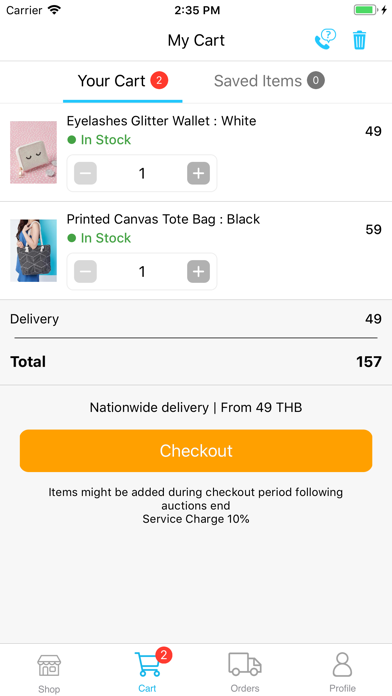The height and width of the screenshot is (696, 392).
Task: Tap the trash icon to empty cart
Action: (359, 40)
